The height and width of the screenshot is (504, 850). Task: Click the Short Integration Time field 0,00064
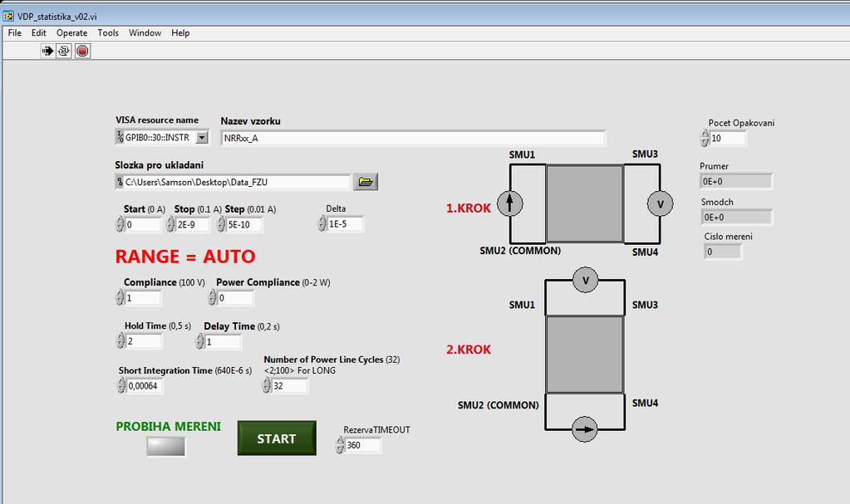click(145, 386)
